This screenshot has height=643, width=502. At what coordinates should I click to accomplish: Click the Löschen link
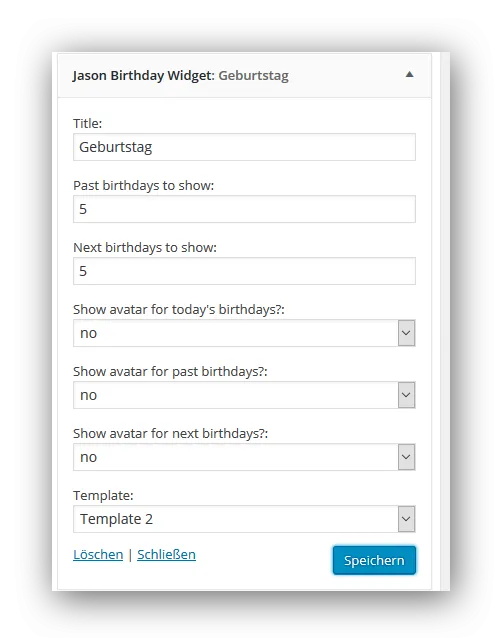pyautogui.click(x=98, y=554)
